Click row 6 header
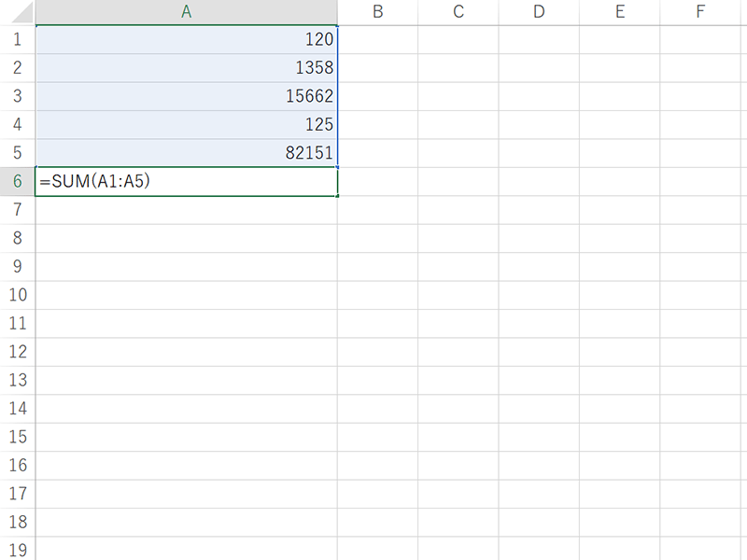 17,182
